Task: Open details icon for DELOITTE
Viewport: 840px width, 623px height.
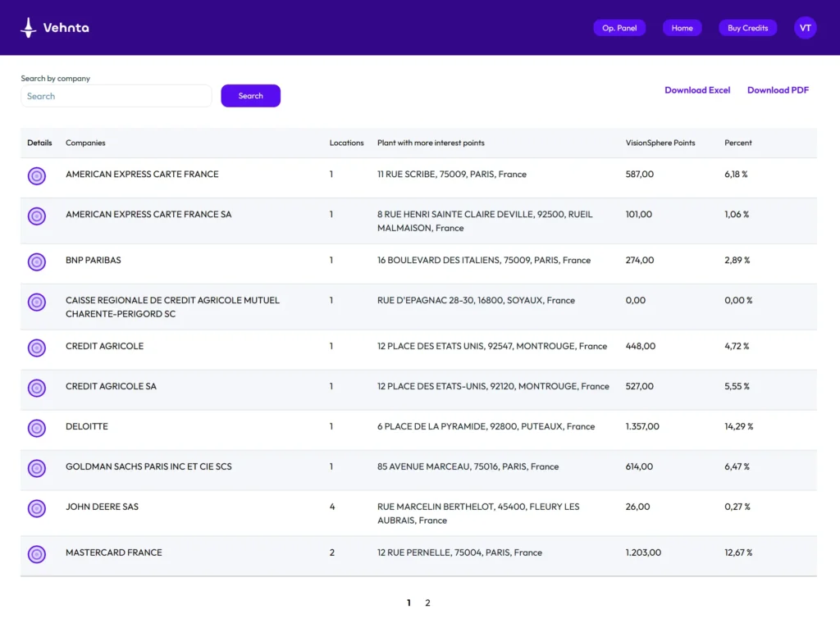Action: coord(37,428)
